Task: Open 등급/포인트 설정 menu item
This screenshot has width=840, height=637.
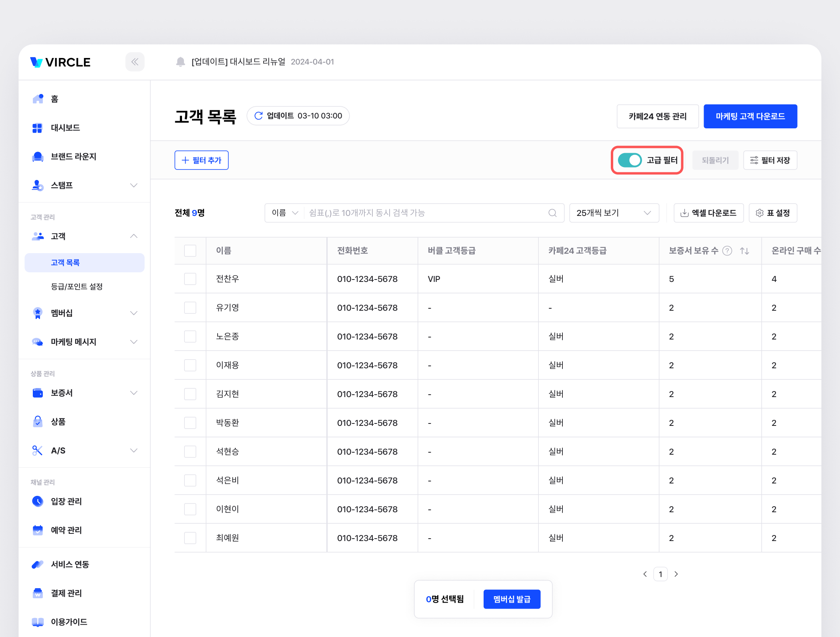Action: click(77, 286)
